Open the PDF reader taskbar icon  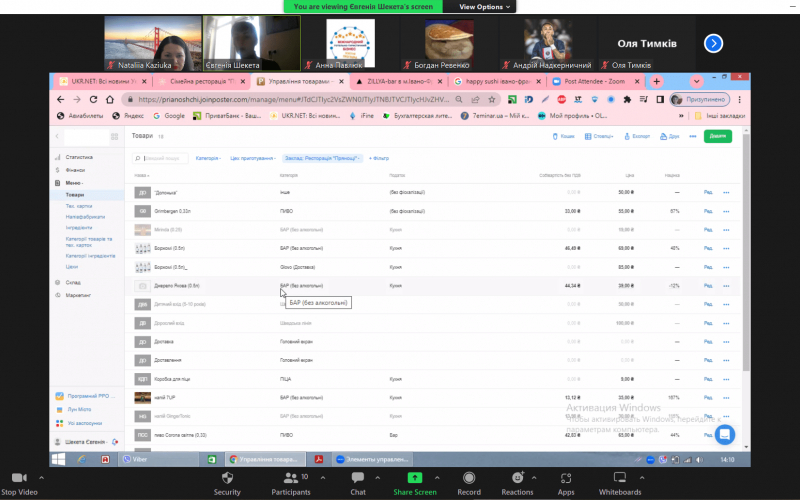point(319,459)
